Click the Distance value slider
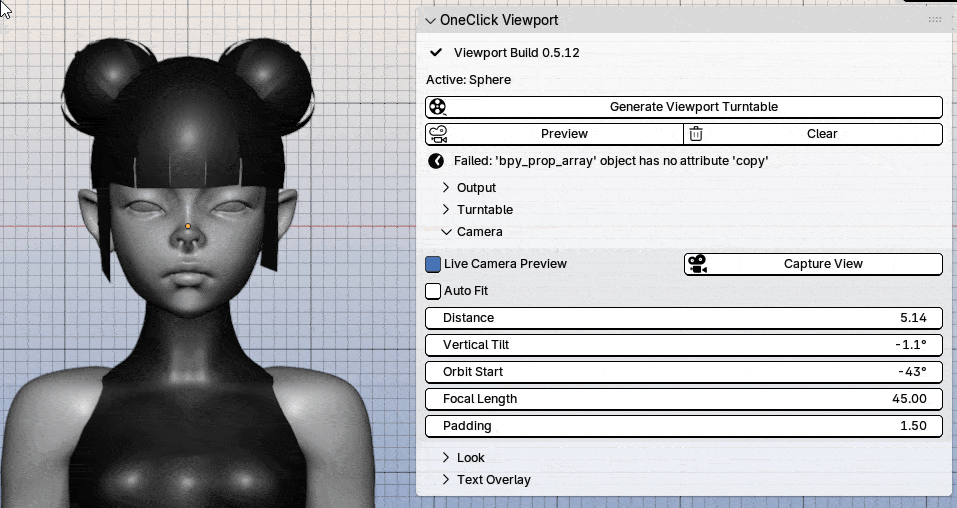 coord(684,318)
